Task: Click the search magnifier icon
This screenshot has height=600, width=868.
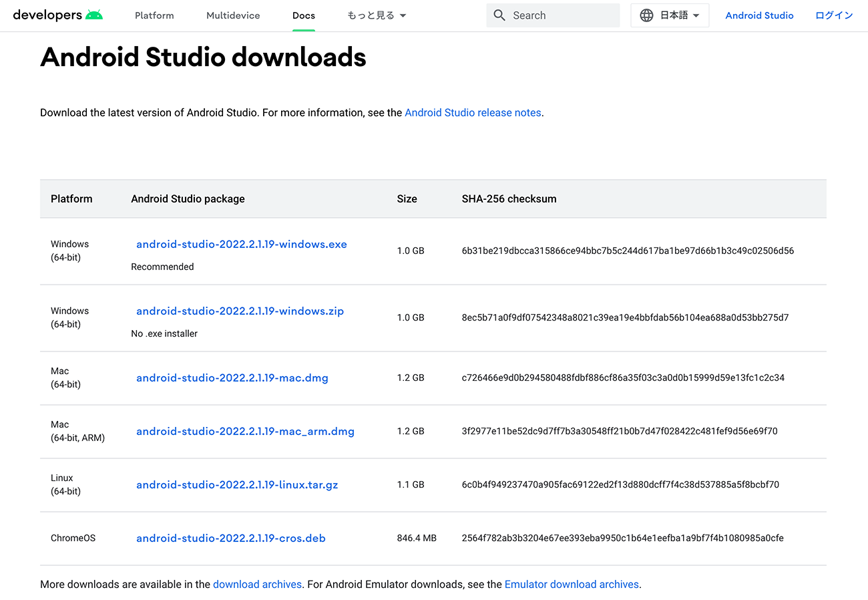Action: [499, 15]
